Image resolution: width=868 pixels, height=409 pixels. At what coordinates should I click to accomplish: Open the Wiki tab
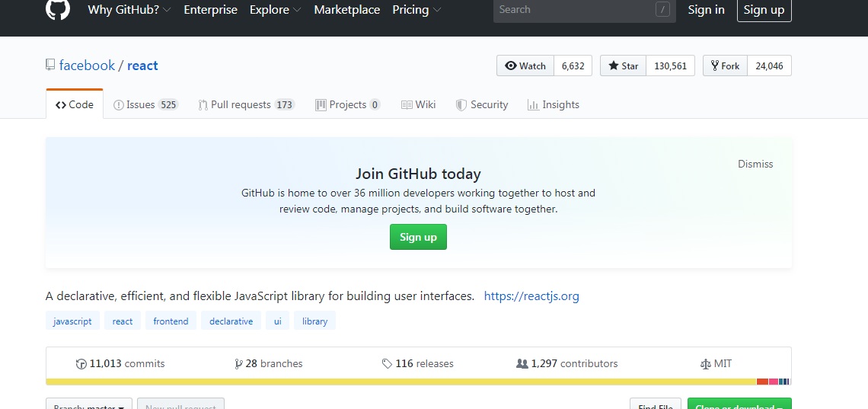[419, 104]
